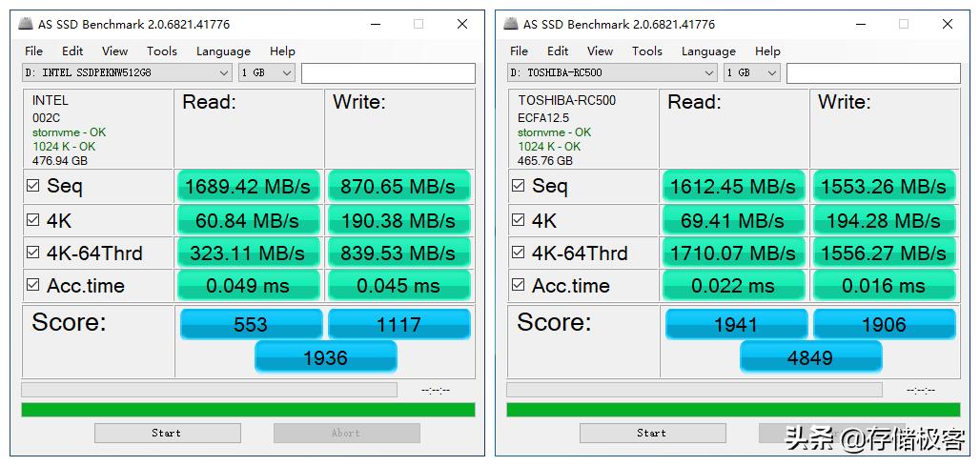Screen dimensions: 980x466
Task: Click the gray progress bar in the TOSHIBA window
Action: click(x=694, y=390)
